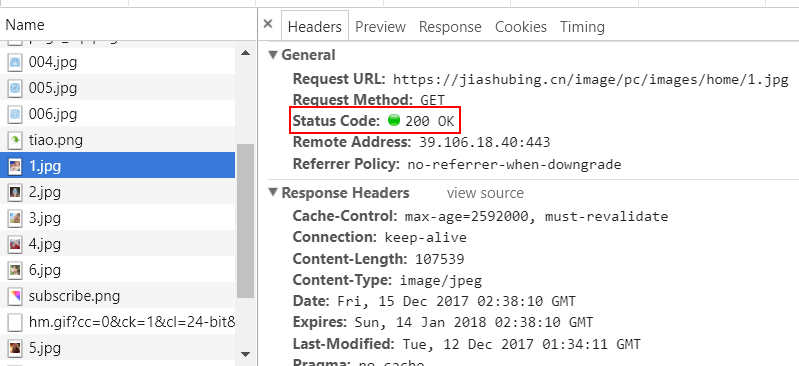The height and width of the screenshot is (366, 799).
Task: Select the 3.jpg request row
Action: tap(118, 218)
